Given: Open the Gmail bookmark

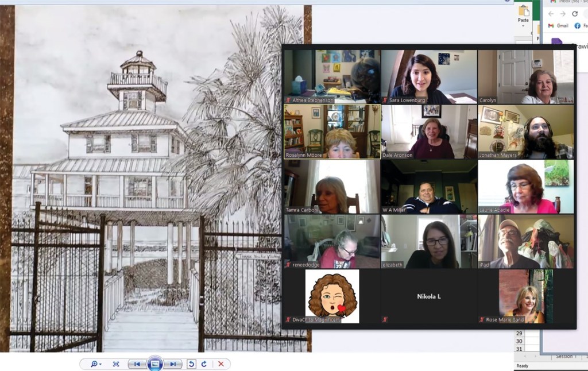Looking at the screenshot, I should point(559,26).
